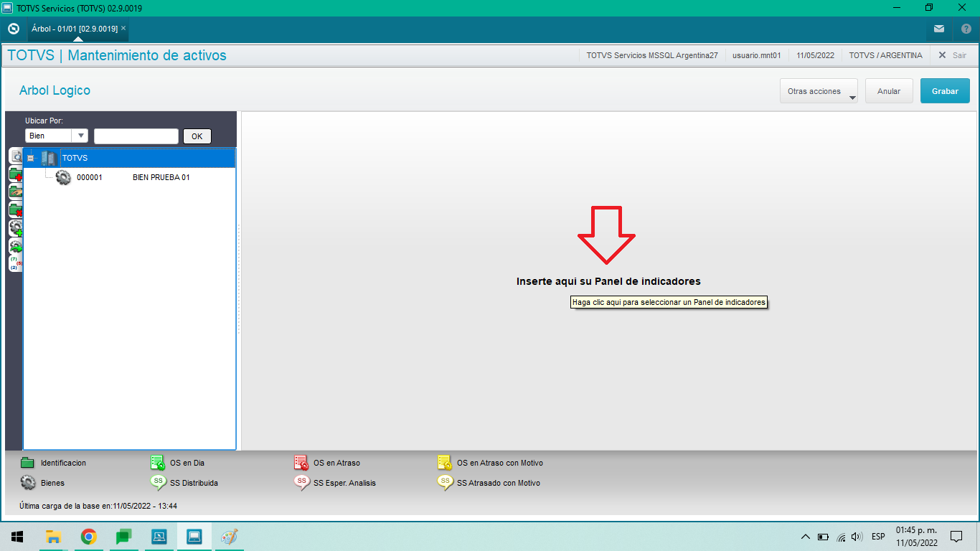The height and width of the screenshot is (551, 980).
Task: Click the ESP language indicator in taskbar
Action: click(x=878, y=537)
